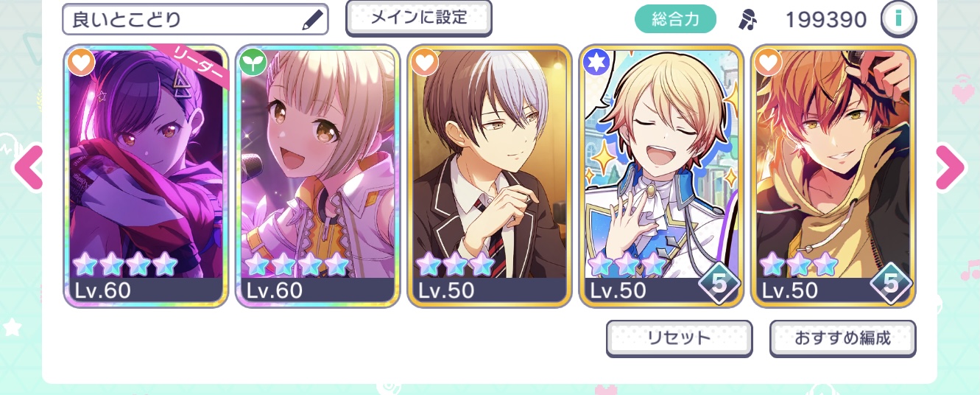Tap the heart attribute icon on orange-haired card

(x=768, y=63)
